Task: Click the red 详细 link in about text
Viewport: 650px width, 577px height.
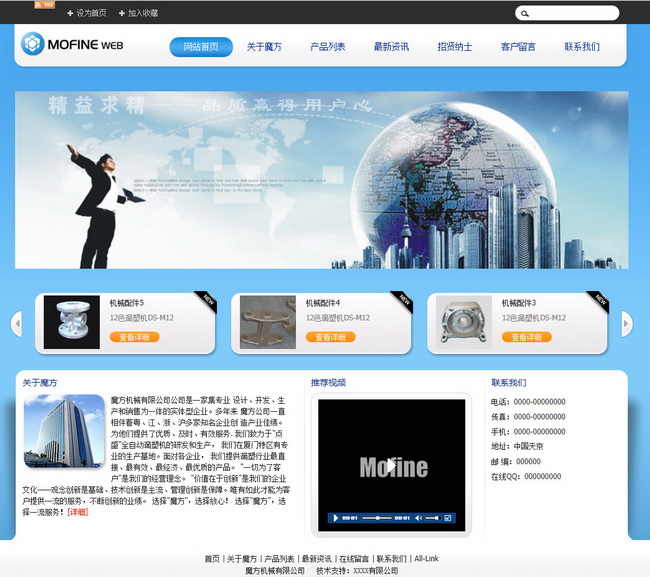Action: click(78, 512)
